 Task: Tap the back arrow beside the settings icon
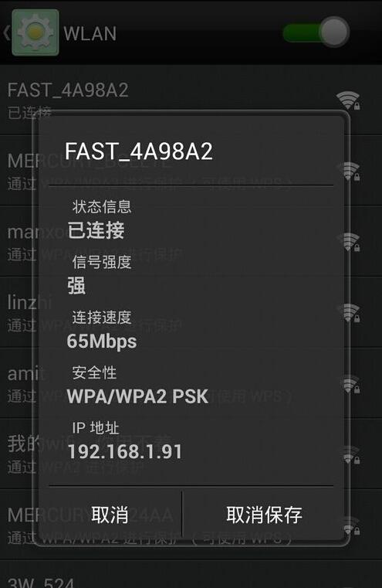[6, 33]
